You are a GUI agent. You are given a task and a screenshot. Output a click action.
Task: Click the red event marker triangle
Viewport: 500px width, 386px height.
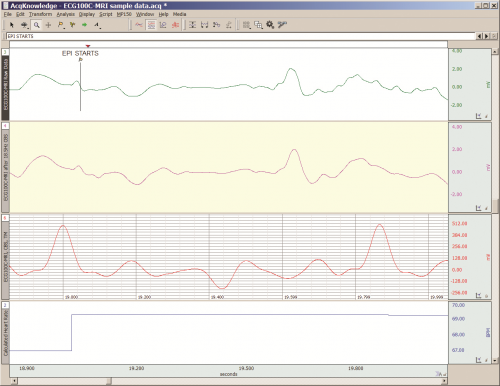click(88, 46)
